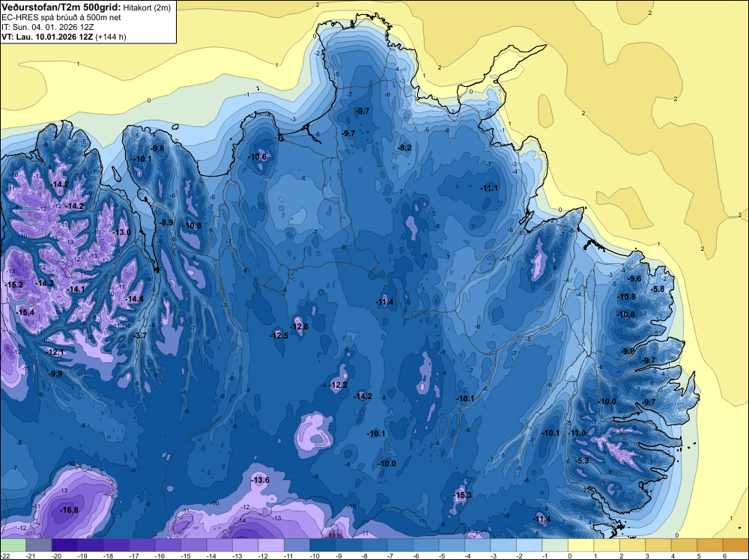749x560 pixels.
Task: Click the title 'Veðurstofan/T2m 500grid:'
Action: (x=61, y=7)
